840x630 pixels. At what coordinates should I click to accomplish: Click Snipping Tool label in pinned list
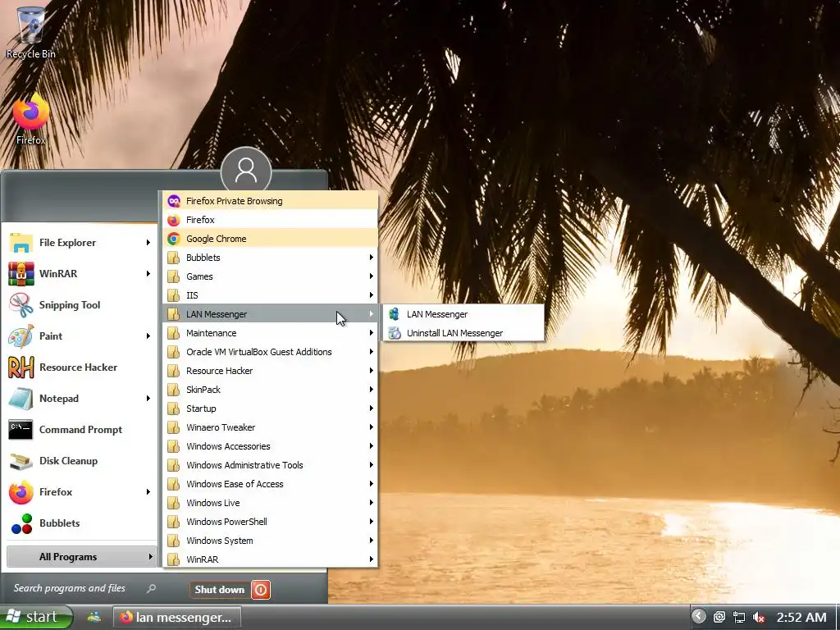[70, 305]
